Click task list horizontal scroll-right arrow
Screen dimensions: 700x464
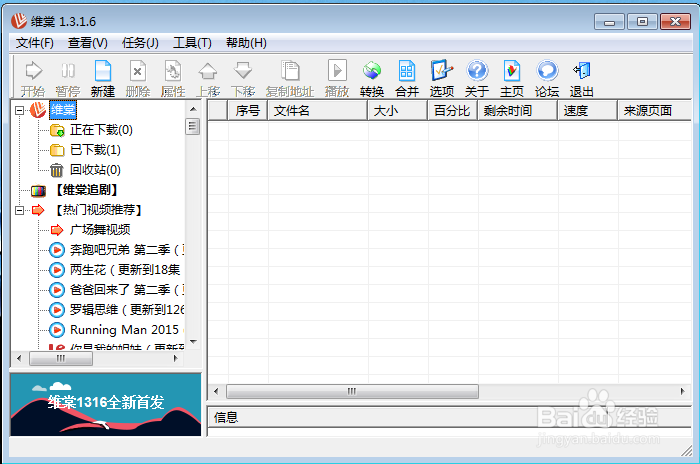(x=682, y=392)
